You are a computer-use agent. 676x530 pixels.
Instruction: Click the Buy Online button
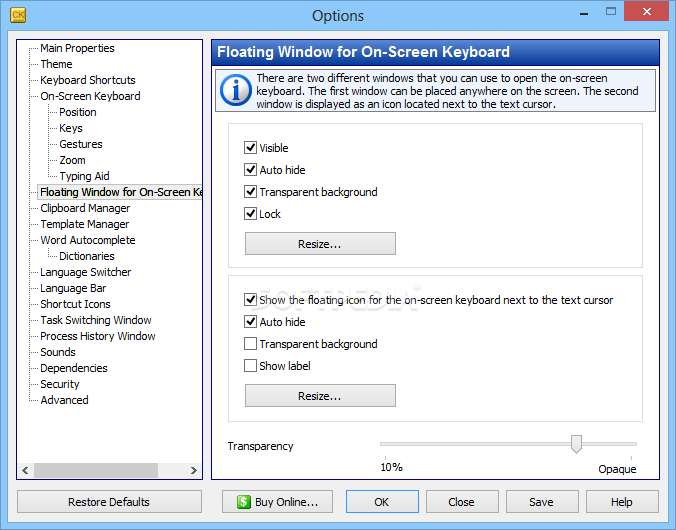tap(277, 502)
